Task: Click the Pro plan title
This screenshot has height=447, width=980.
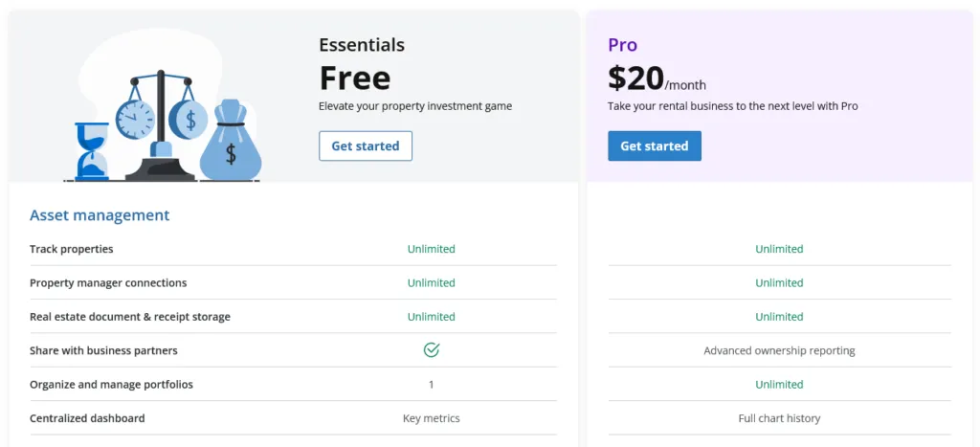Action: [x=622, y=45]
